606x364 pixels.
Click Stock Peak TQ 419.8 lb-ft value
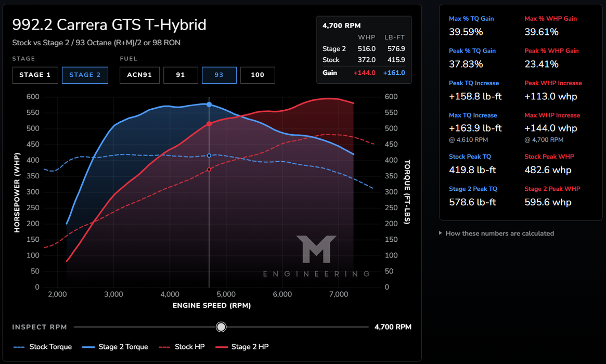[x=472, y=170]
